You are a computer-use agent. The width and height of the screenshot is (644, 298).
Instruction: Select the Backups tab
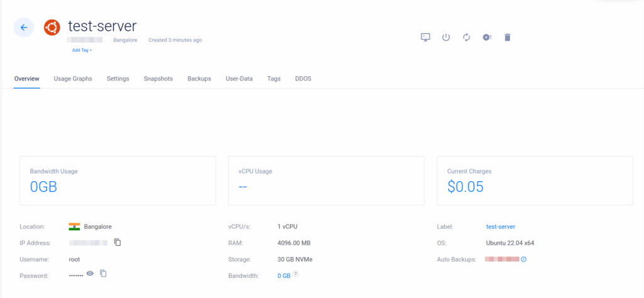point(199,79)
